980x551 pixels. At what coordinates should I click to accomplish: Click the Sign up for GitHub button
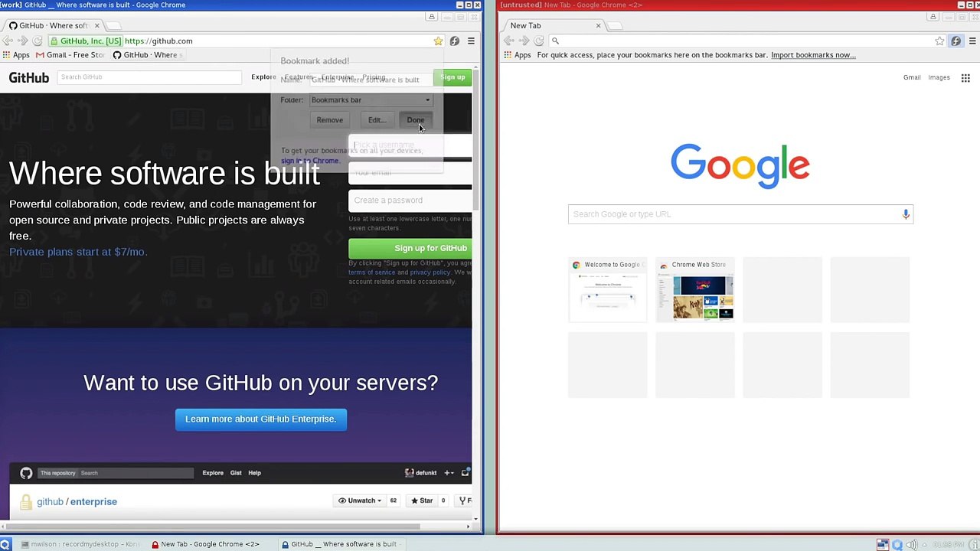[x=410, y=248]
